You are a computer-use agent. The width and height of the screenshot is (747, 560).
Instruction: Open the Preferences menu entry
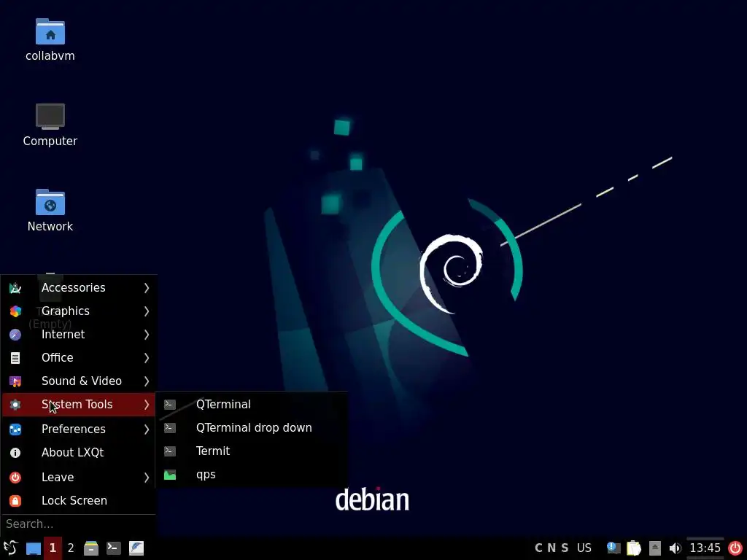point(79,429)
